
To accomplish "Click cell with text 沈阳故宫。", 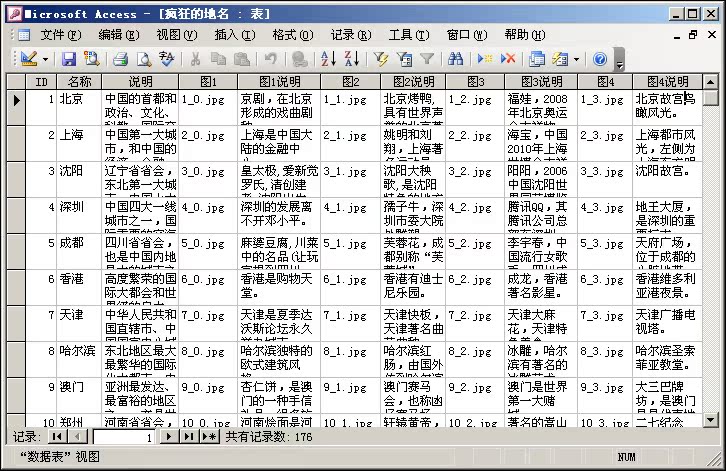I will click(x=668, y=180).
